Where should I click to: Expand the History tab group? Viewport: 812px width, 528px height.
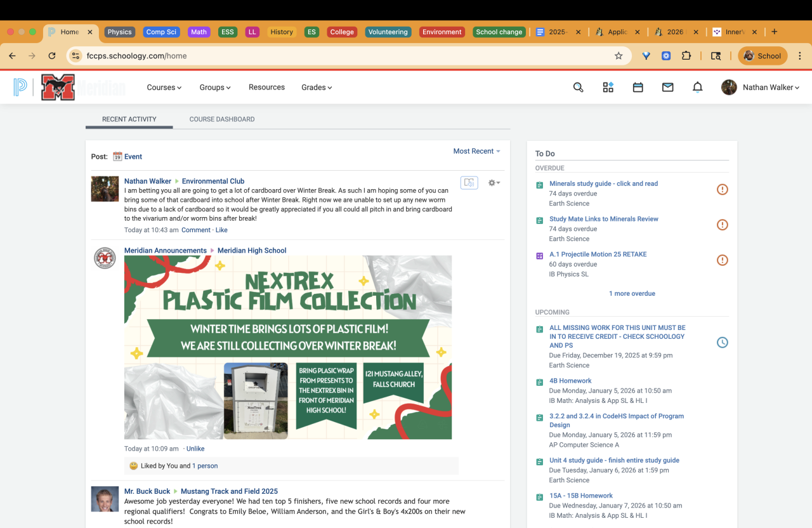(282, 32)
